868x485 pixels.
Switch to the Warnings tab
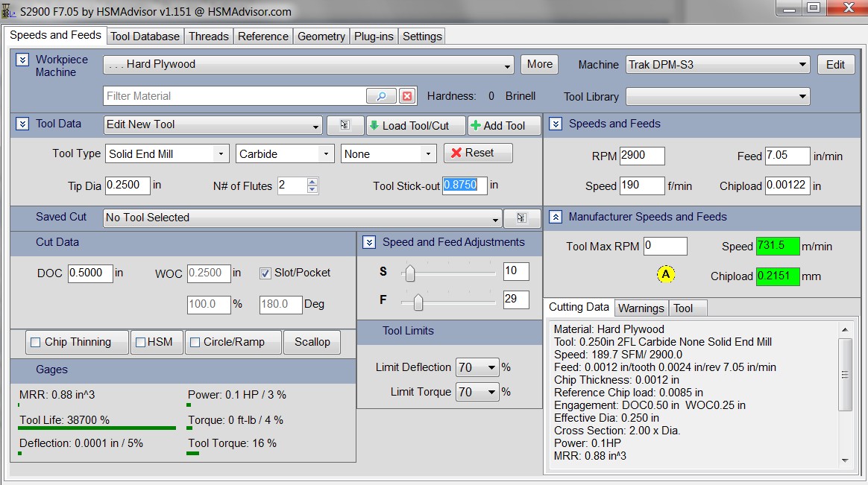click(x=641, y=308)
